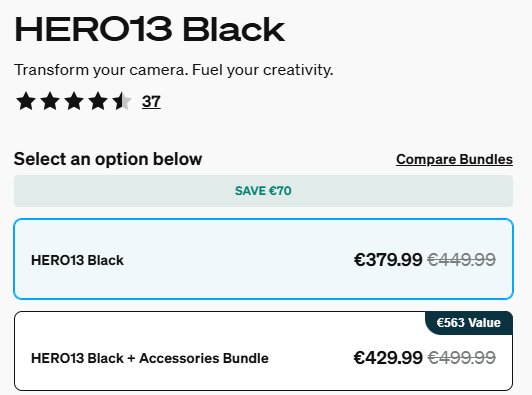Open the Compare Bundles link
Image resolution: width=532 pixels, height=395 pixels.
(454, 159)
